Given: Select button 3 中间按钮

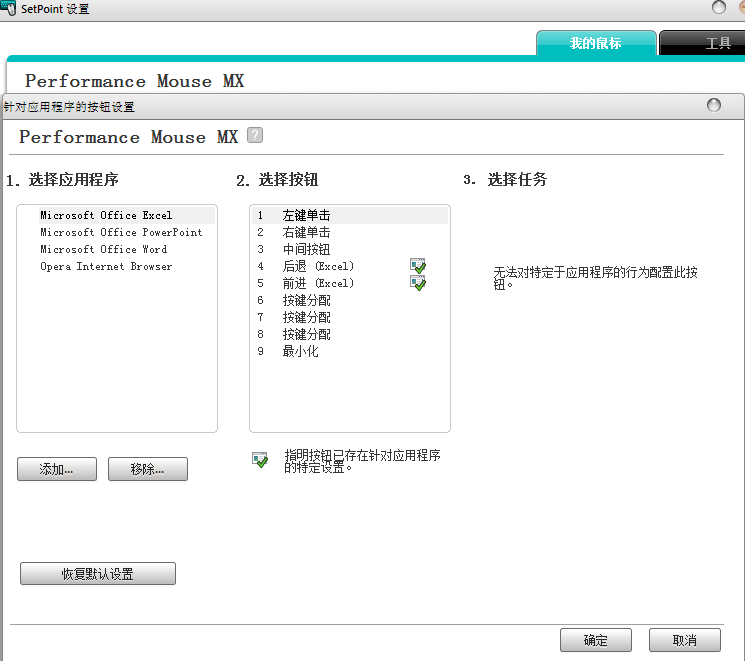Looking at the screenshot, I should pos(350,249).
